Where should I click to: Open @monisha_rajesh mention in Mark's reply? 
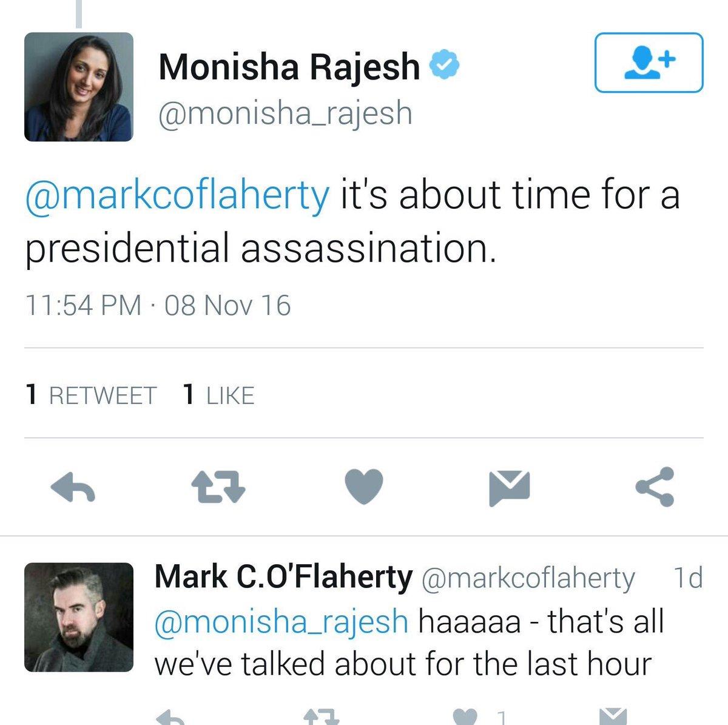(281, 622)
